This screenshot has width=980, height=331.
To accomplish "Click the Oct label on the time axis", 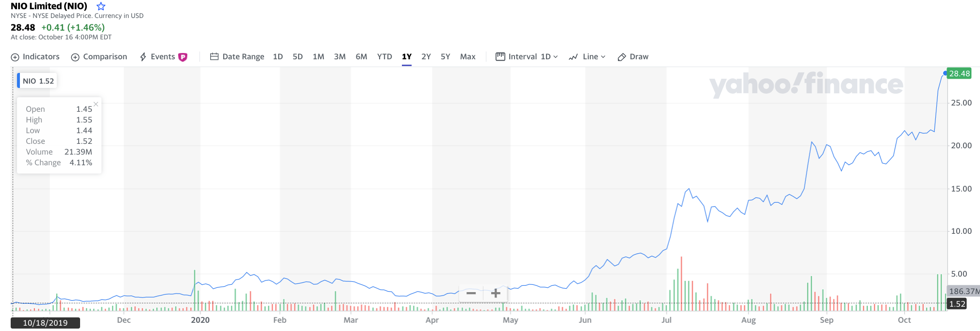I will [904, 320].
